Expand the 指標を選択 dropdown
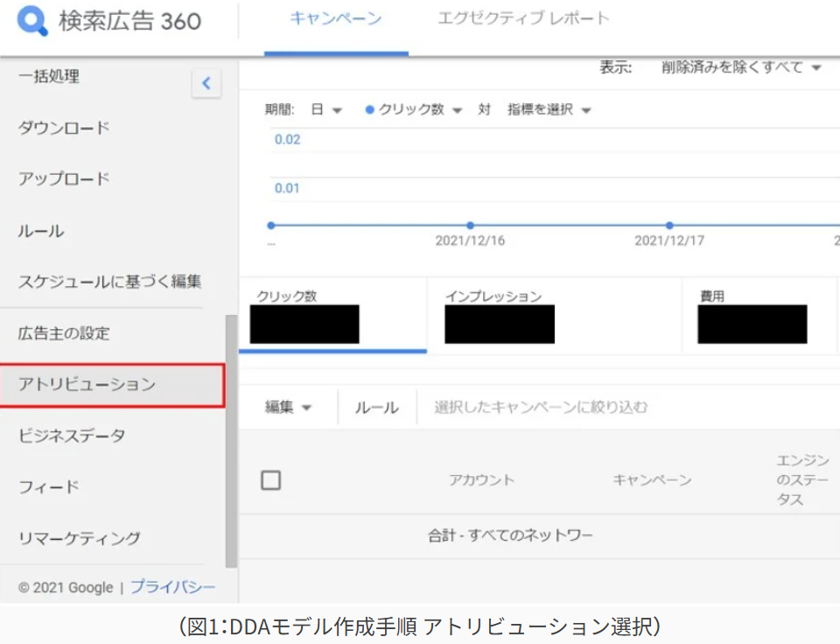 [549, 109]
